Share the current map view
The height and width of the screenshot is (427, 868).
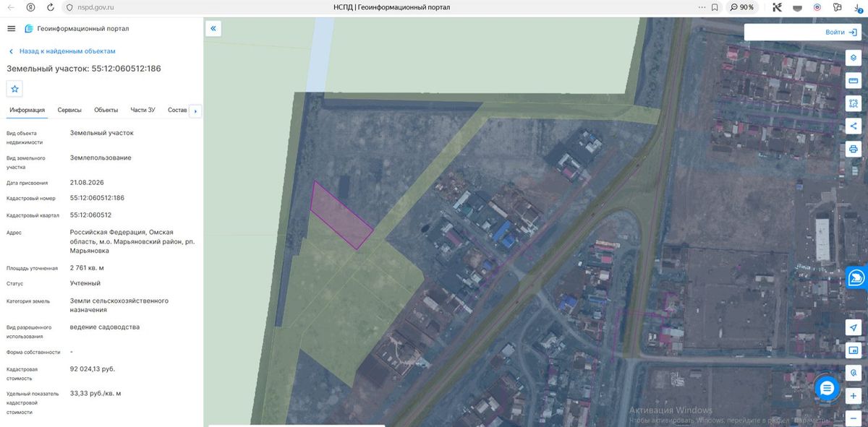[854, 126]
